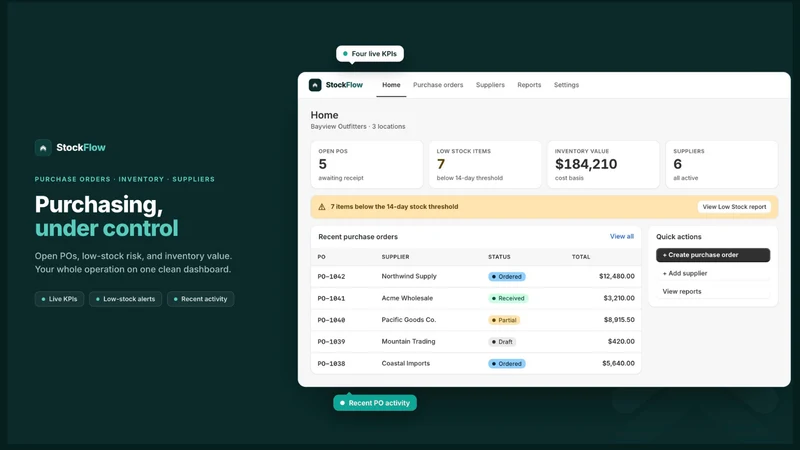Select the Inventory Value KPI card
800x450 pixels.
click(603, 164)
